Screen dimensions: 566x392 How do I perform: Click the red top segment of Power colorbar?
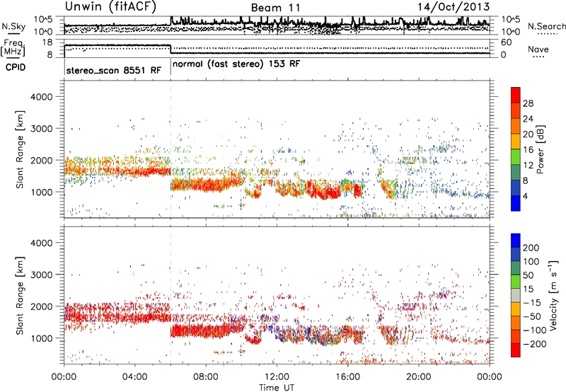pyautogui.click(x=516, y=95)
